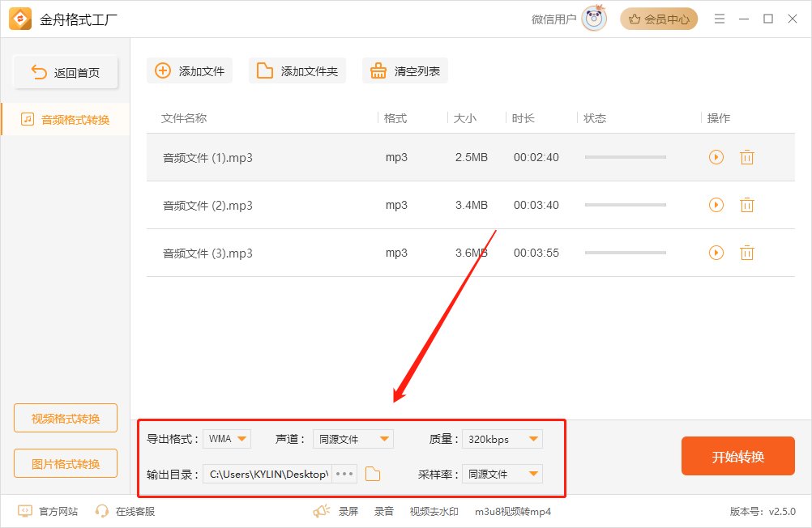
Task: Click 清空列表 to clear the list
Action: tap(405, 70)
